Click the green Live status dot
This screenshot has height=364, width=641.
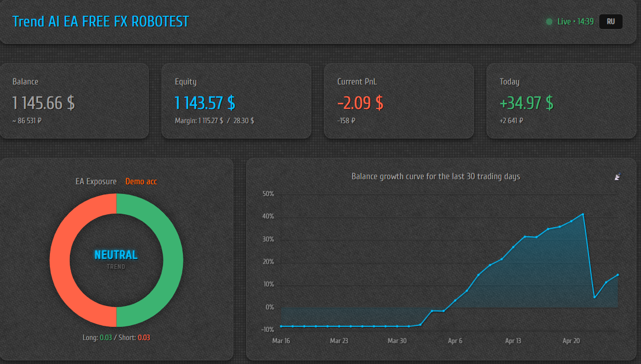click(x=549, y=22)
